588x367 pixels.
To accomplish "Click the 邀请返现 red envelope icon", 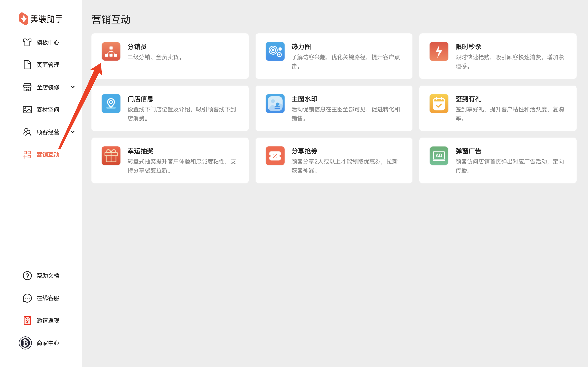I will pyautogui.click(x=27, y=320).
